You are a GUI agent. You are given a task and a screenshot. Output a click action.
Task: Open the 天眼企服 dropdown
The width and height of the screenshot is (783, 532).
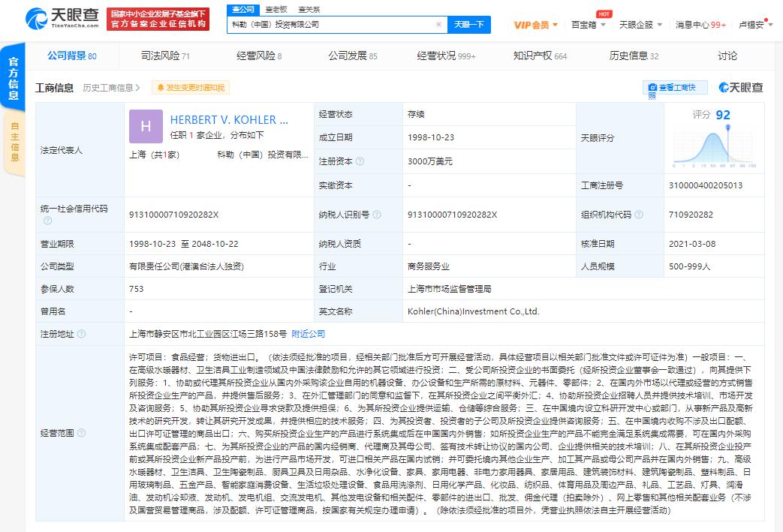click(x=640, y=25)
